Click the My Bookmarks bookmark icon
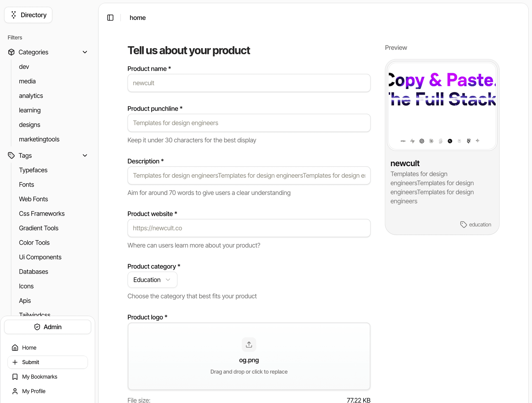This screenshot has height=403, width=532. [15, 377]
